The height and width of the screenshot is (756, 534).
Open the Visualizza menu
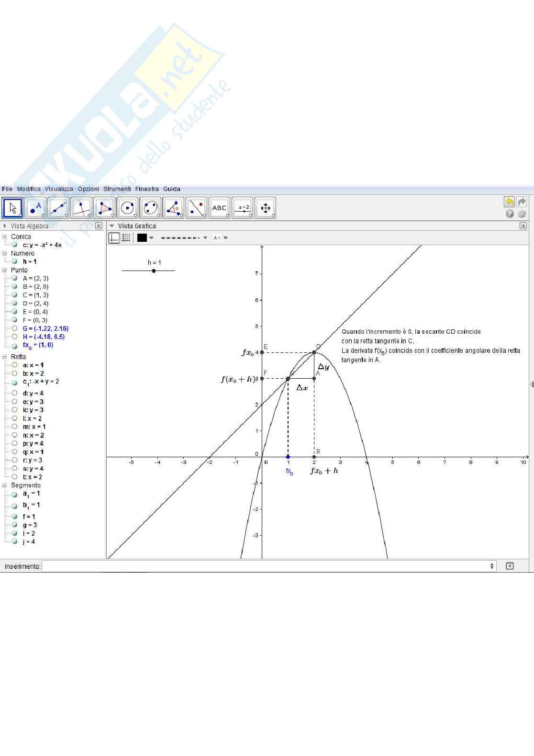tap(59, 189)
